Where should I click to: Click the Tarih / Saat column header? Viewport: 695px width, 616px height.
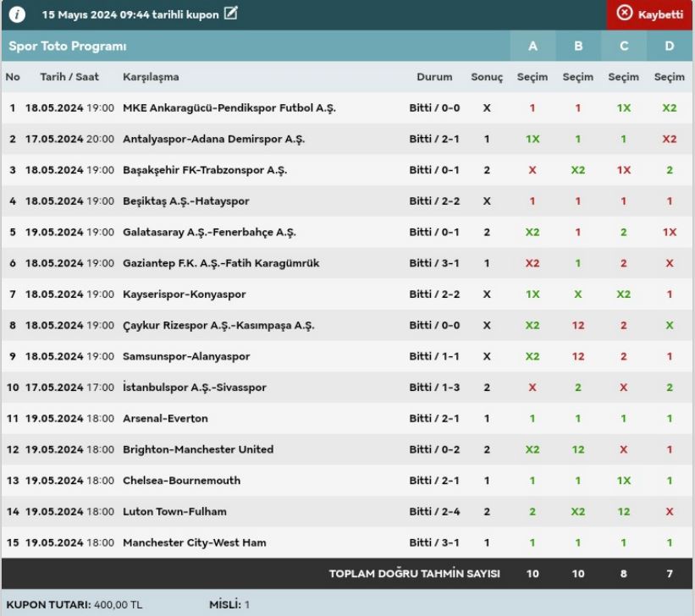[x=69, y=77]
